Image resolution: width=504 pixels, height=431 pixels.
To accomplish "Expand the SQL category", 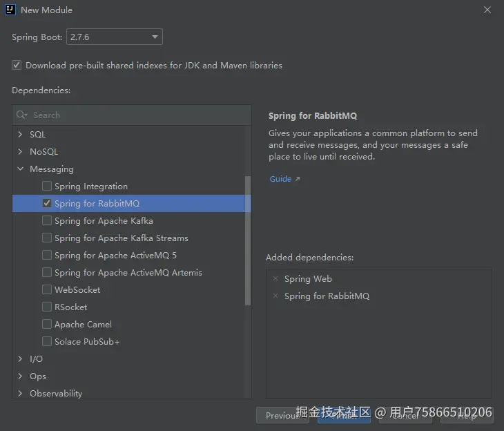I will point(20,135).
